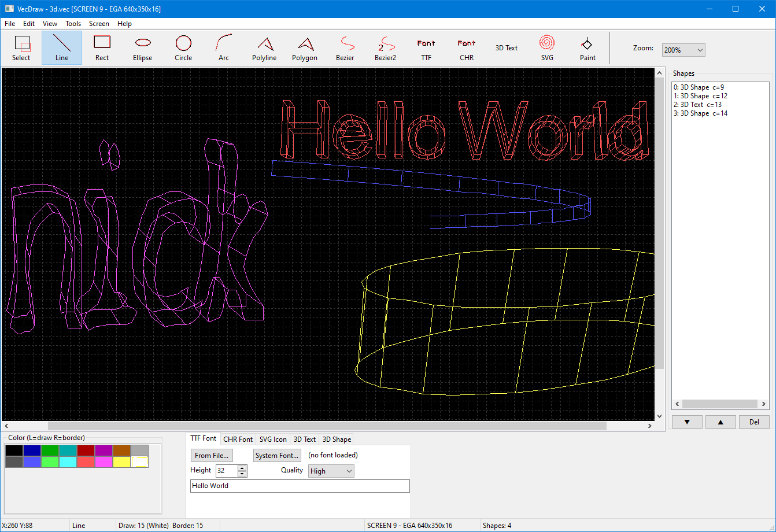The image size is (776, 532).
Task: Click the Hello World text field
Action: [x=300, y=486]
